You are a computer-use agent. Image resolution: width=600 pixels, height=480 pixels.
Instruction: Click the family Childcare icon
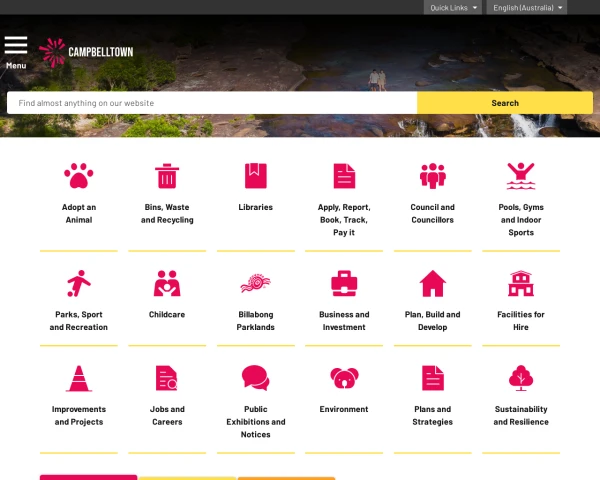167,283
